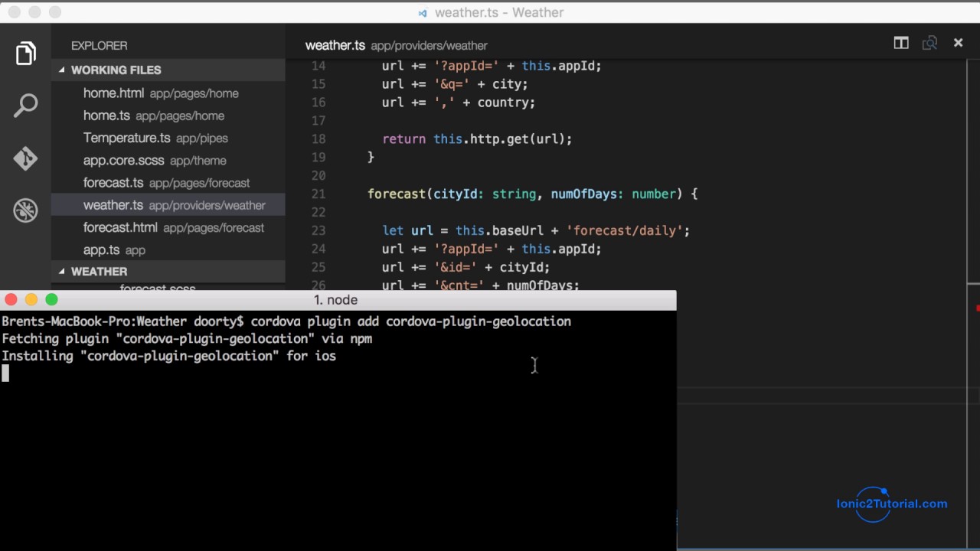Open home.ts in working files

click(x=168, y=116)
